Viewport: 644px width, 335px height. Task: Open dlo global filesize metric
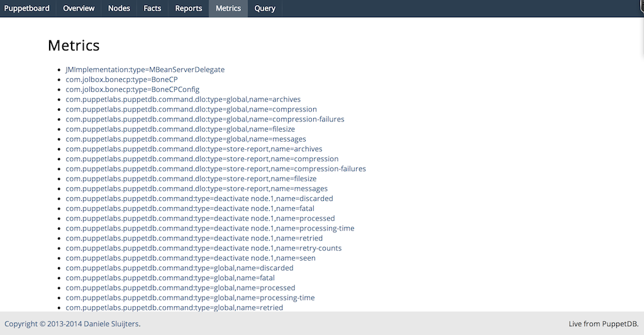click(180, 129)
